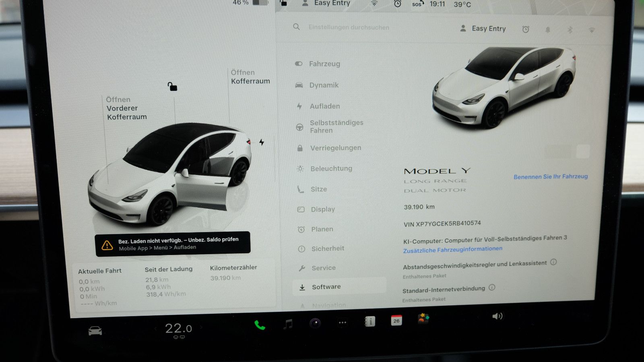
Task: Tap the 22.0 temperature display
Action: (x=179, y=329)
